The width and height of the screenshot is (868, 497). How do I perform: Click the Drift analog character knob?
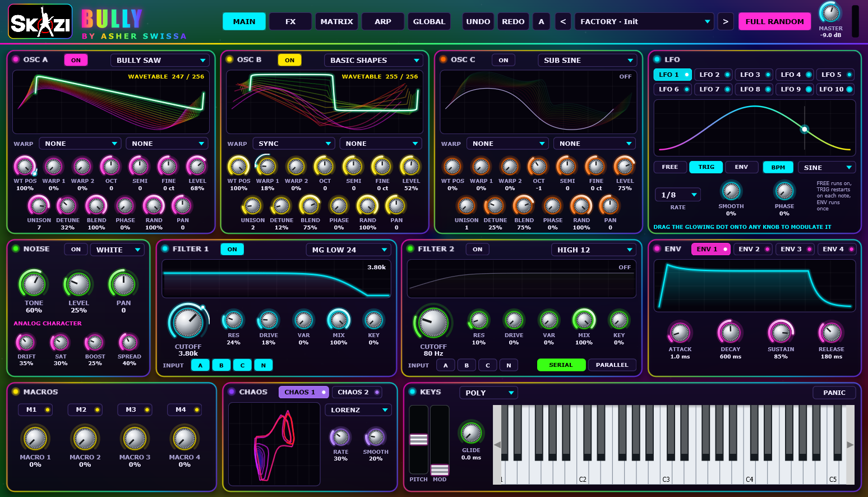click(x=26, y=342)
